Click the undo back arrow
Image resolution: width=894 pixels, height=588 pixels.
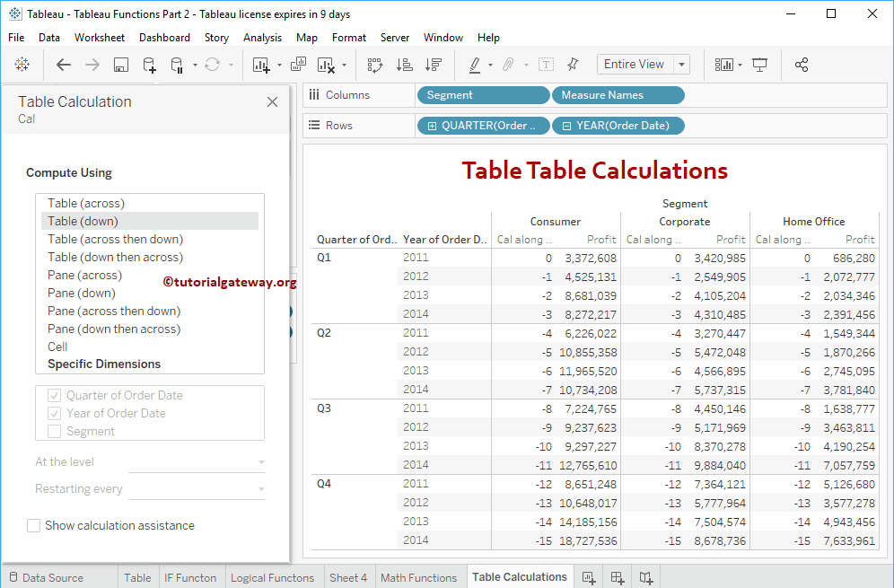[64, 65]
